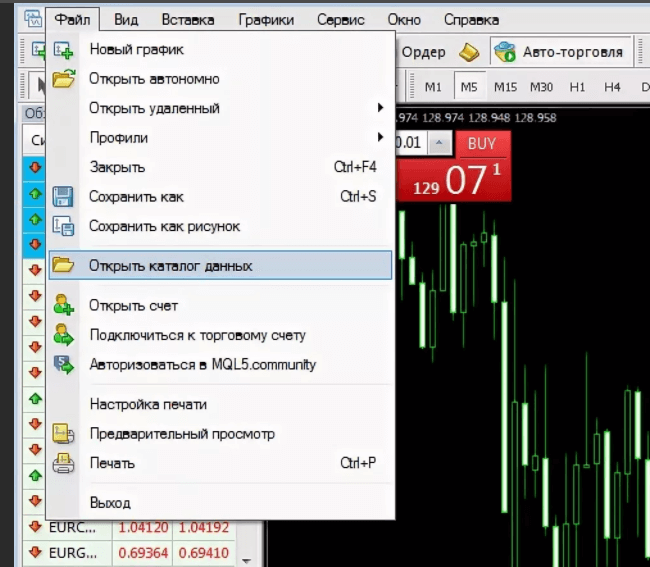The width and height of the screenshot is (650, 567).
Task: Switch to the M15 timeframe
Action: [505, 87]
